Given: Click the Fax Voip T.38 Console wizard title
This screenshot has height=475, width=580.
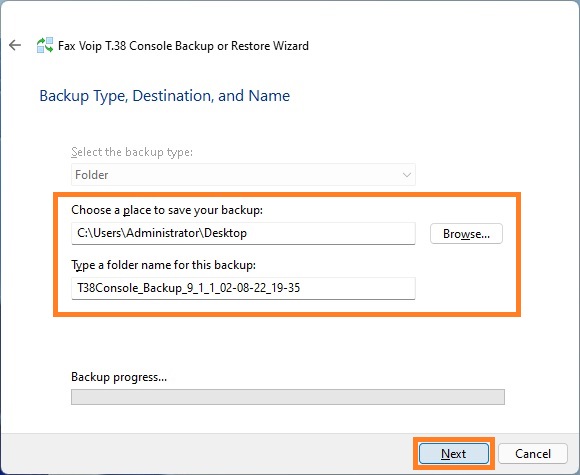Looking at the screenshot, I should point(183,46).
